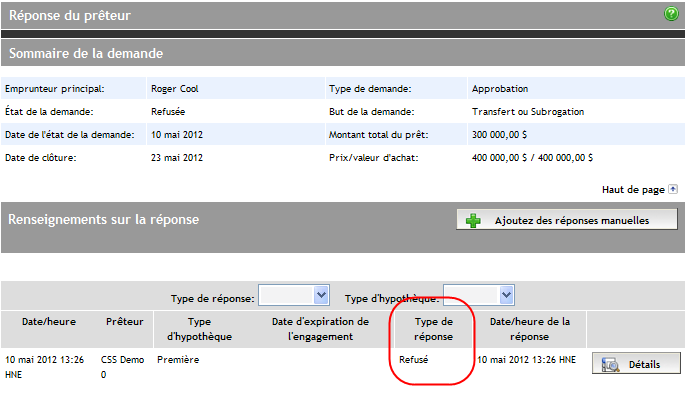Select the Refusée request status value

168,111
